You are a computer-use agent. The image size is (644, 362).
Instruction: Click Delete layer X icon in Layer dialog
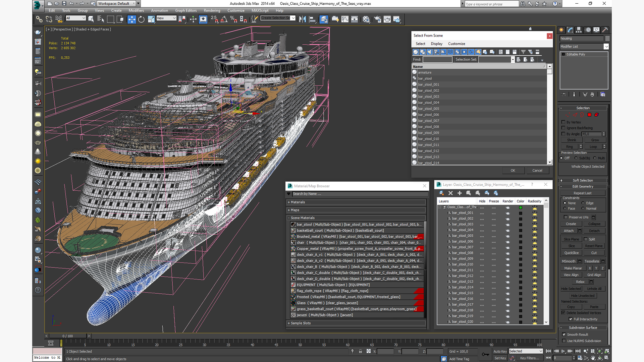click(x=450, y=193)
